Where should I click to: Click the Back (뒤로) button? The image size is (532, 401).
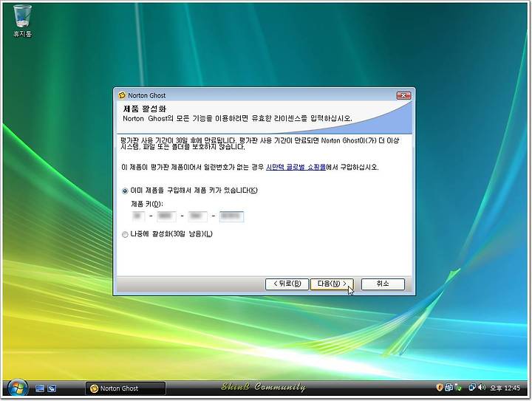287,284
